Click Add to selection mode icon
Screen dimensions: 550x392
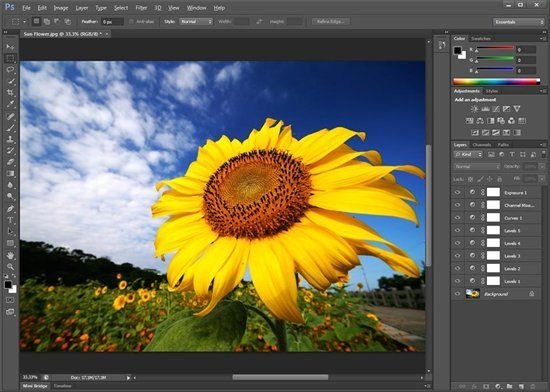(x=47, y=22)
